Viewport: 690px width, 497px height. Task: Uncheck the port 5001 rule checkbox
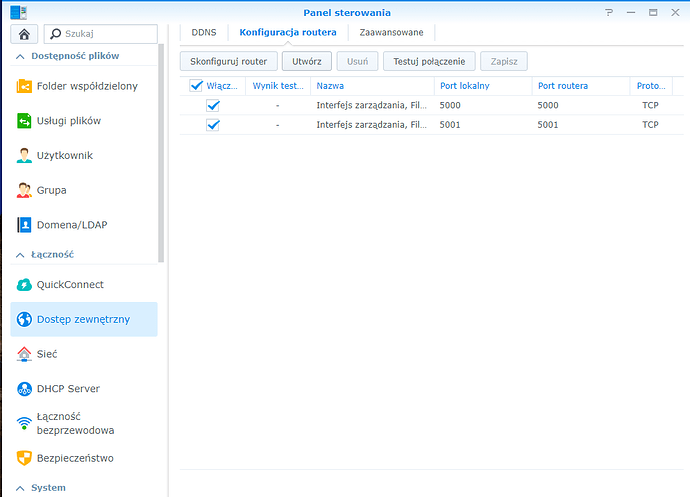[x=213, y=125]
